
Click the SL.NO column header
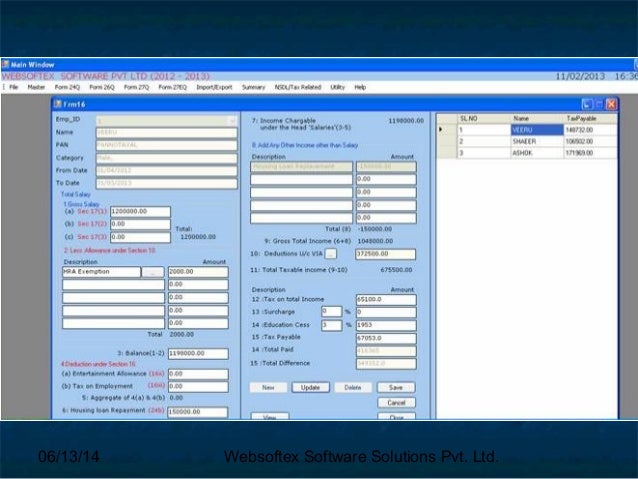[484, 118]
